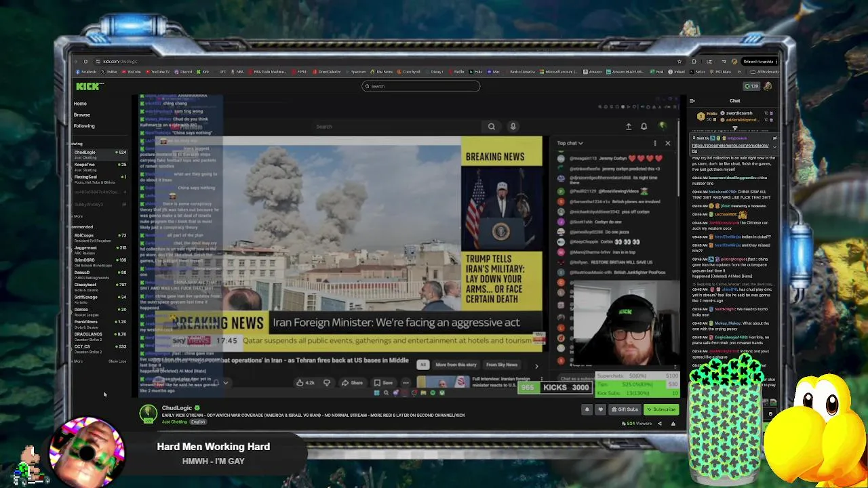Click the Just Chatting category link
The image size is (868, 488).
pyautogui.click(x=174, y=422)
